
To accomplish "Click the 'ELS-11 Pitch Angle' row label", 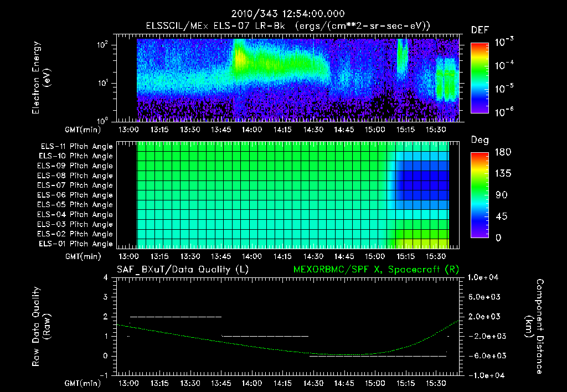I will coord(76,147).
